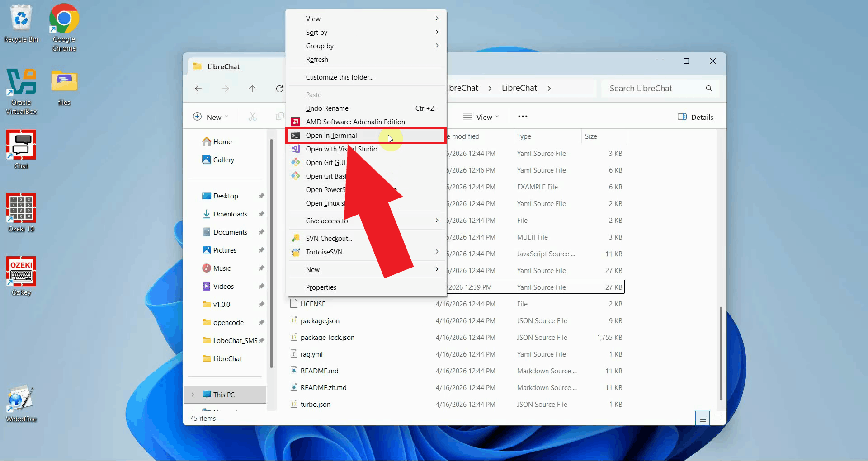Image resolution: width=868 pixels, height=461 pixels.
Task: Click the turbo.json file icon
Action: [x=294, y=404]
